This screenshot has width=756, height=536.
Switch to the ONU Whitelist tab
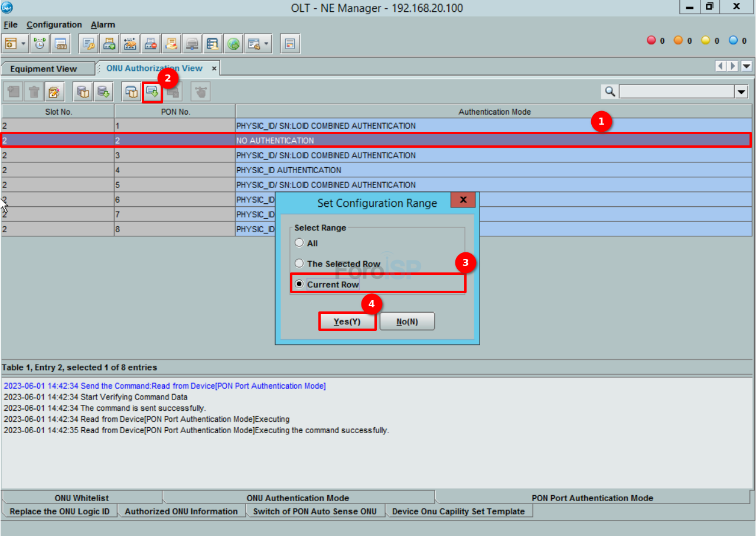click(82, 498)
